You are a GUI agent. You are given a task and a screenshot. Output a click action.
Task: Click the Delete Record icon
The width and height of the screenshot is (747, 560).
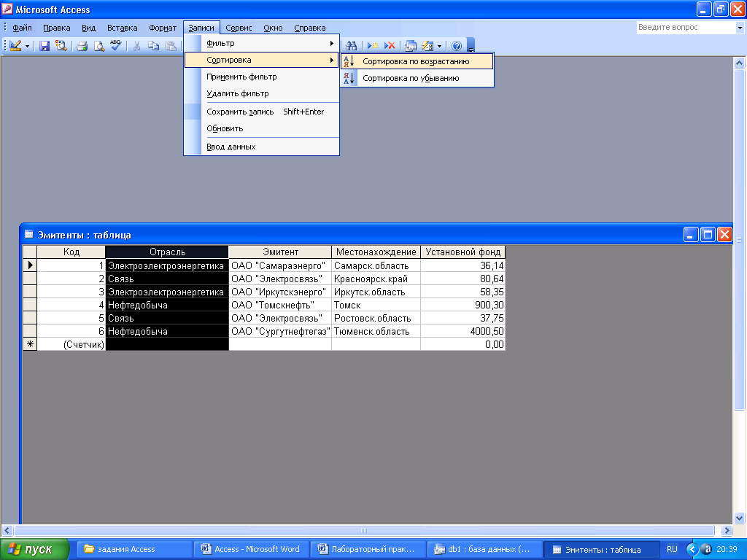click(390, 46)
